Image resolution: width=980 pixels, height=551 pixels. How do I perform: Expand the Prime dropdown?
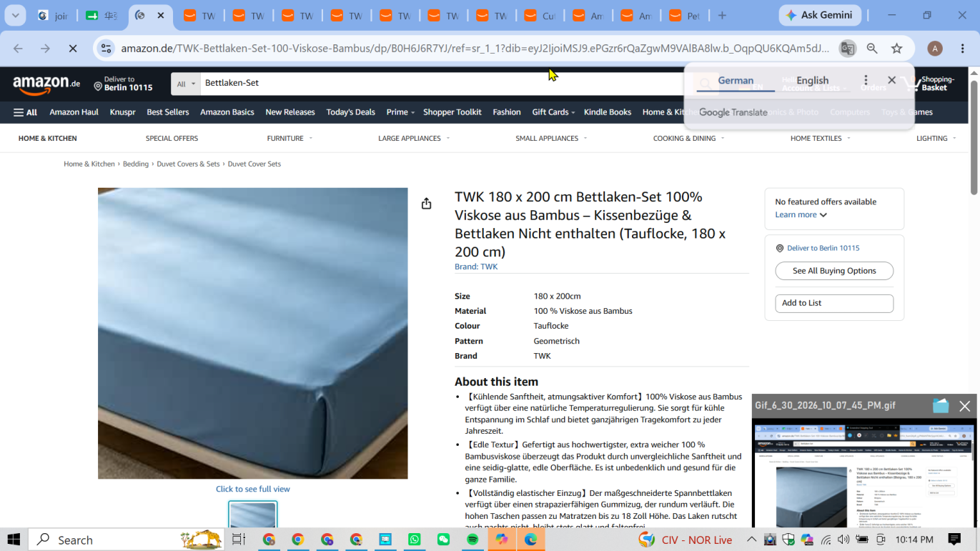point(400,112)
